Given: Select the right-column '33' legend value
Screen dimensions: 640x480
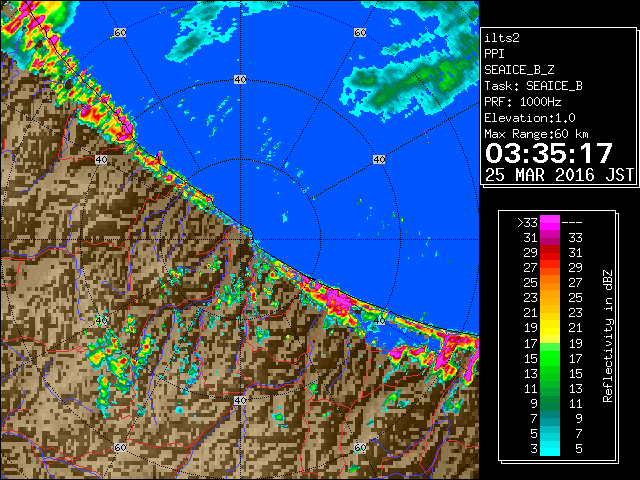Looking at the screenshot, I should pos(575,238).
